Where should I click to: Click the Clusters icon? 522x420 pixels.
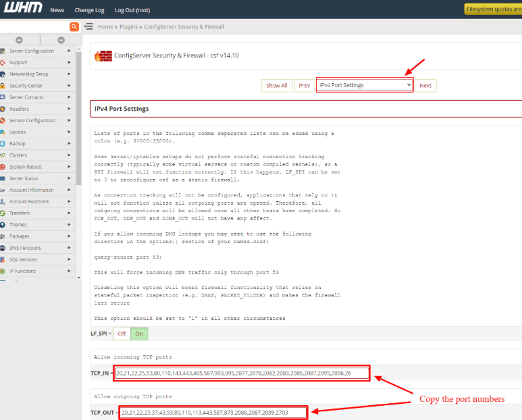(x=3, y=155)
